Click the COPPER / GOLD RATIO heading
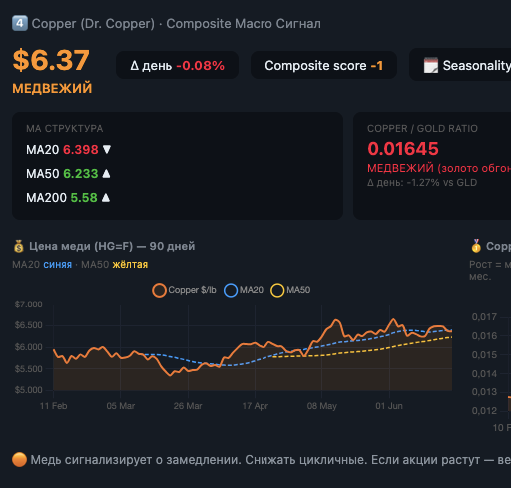This screenshot has height=488, width=511. [422, 129]
